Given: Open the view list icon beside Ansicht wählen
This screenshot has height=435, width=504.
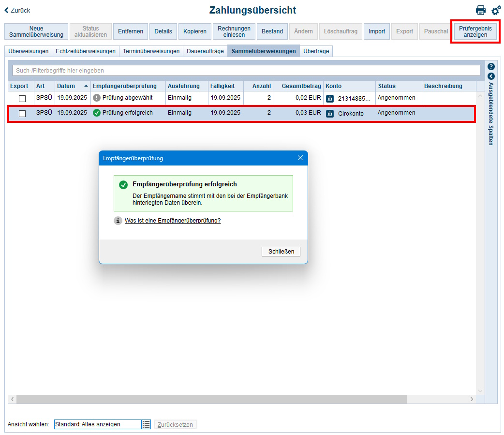Looking at the screenshot, I should point(147,424).
